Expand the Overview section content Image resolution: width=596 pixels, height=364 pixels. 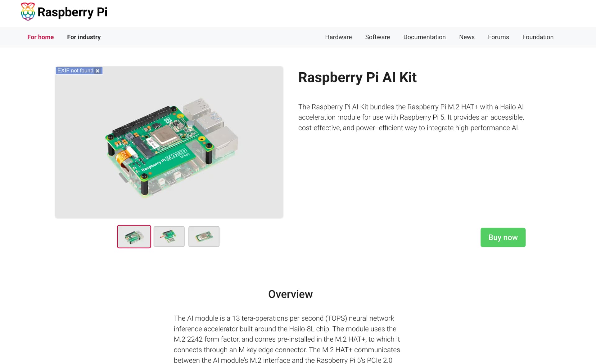[x=290, y=294]
